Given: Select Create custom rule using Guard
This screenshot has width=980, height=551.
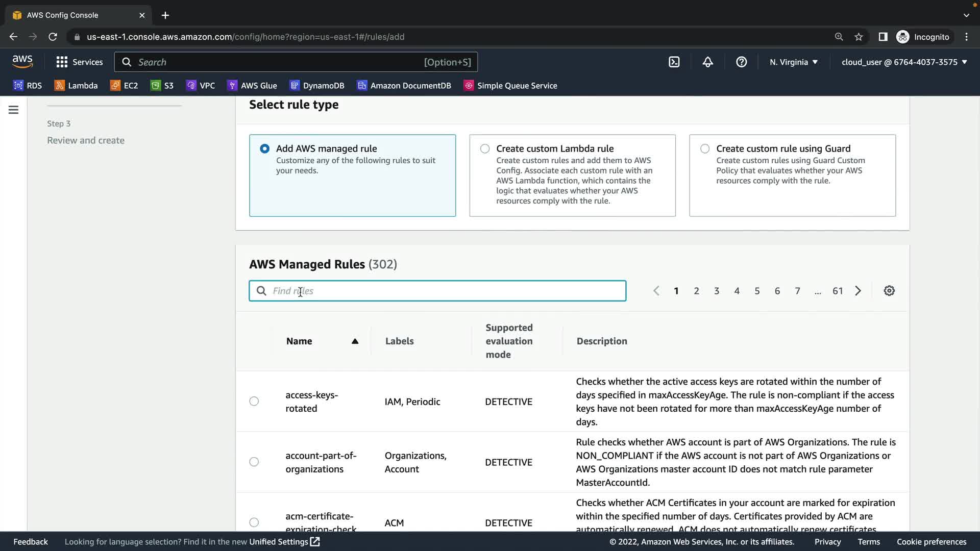Looking at the screenshot, I should coord(705,148).
